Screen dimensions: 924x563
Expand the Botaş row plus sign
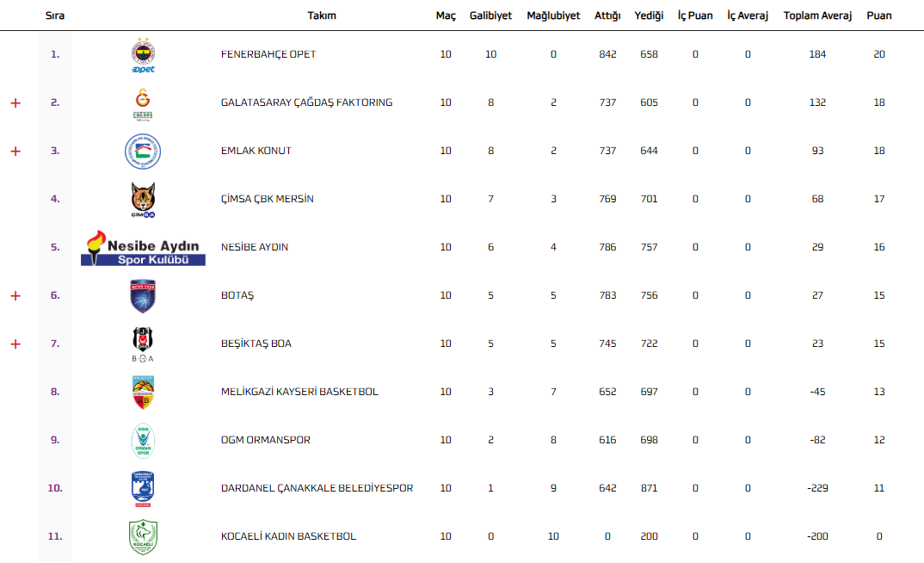(x=15, y=296)
